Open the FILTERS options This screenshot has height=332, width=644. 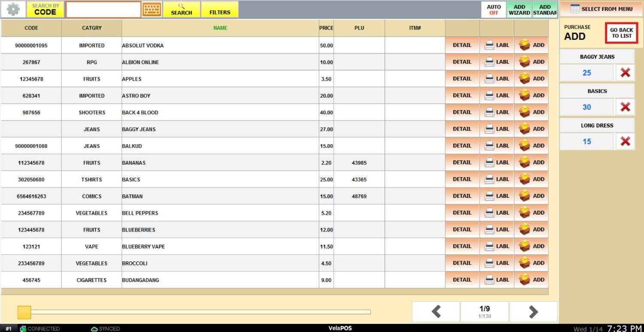[x=220, y=9]
